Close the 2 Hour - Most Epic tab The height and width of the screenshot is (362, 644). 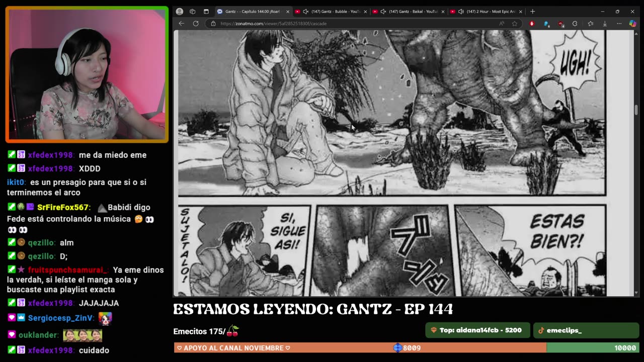click(x=521, y=12)
